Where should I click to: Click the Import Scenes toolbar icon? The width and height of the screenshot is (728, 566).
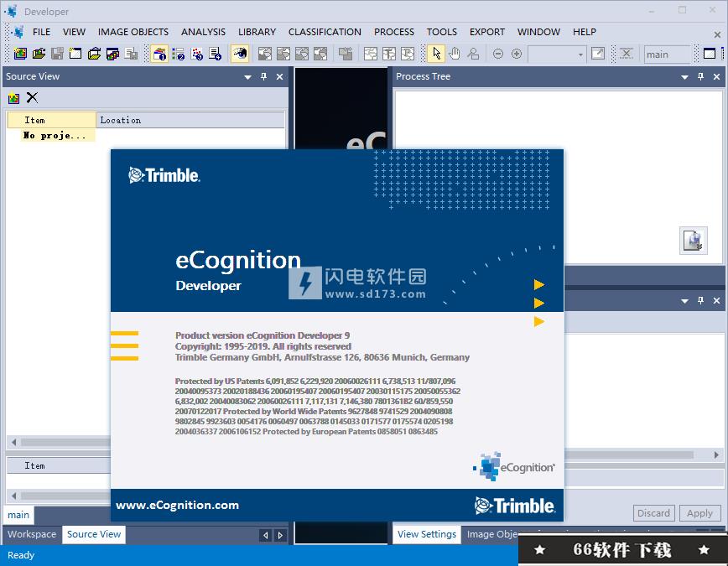coord(112,54)
